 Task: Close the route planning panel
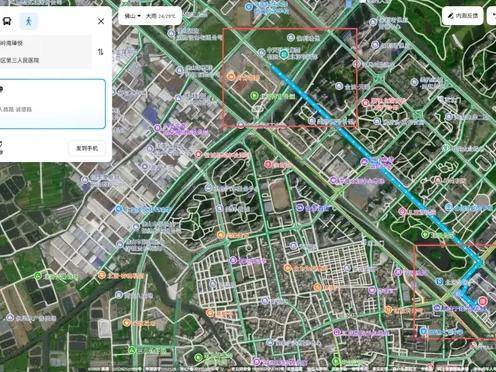click(x=101, y=21)
